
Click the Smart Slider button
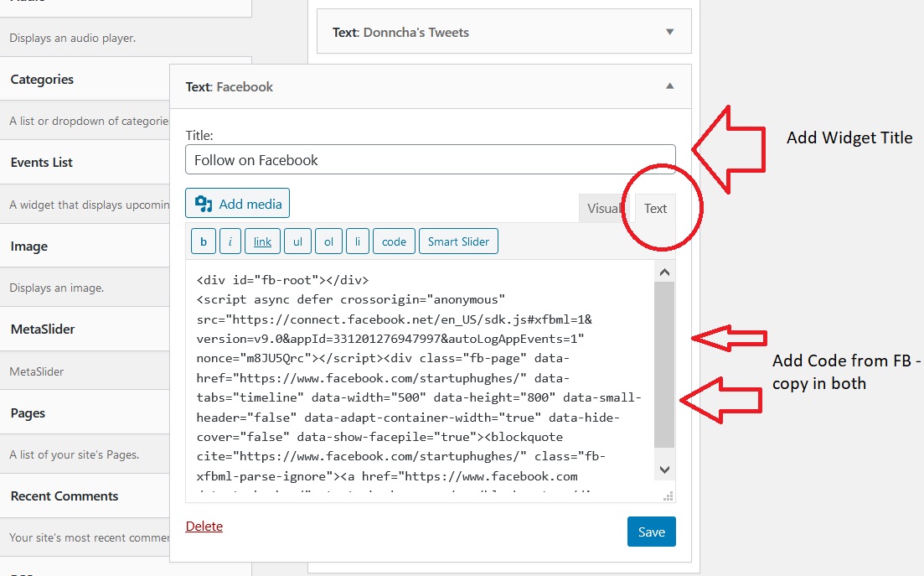(x=458, y=241)
